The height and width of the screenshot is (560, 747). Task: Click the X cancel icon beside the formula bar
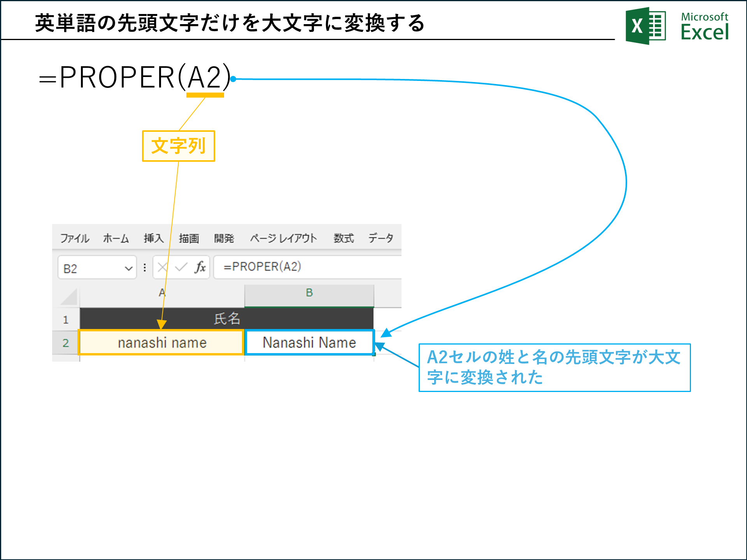[x=162, y=267]
